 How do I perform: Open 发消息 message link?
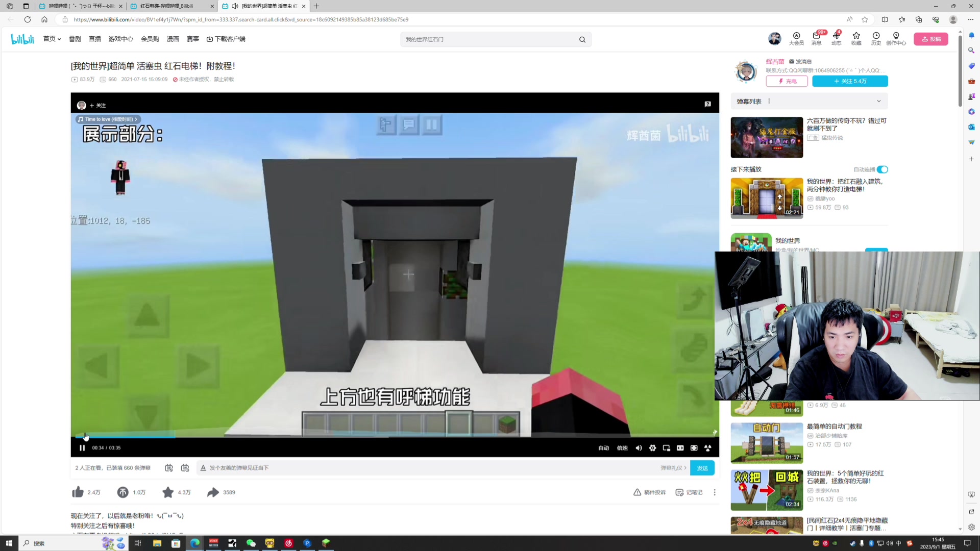(x=800, y=62)
